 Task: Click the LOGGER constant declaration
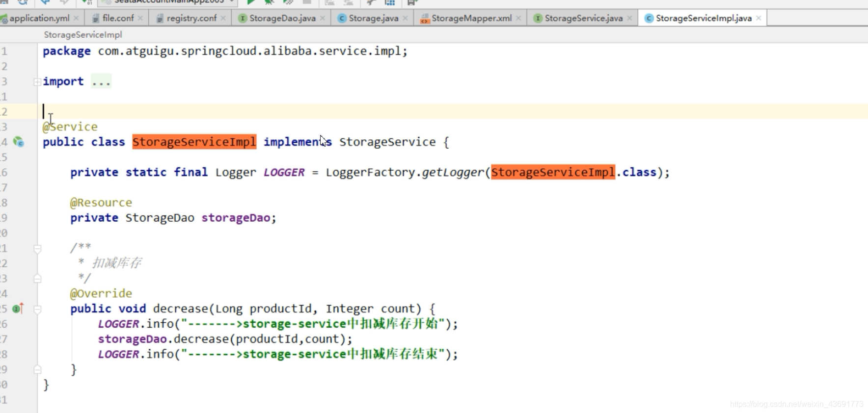(284, 173)
